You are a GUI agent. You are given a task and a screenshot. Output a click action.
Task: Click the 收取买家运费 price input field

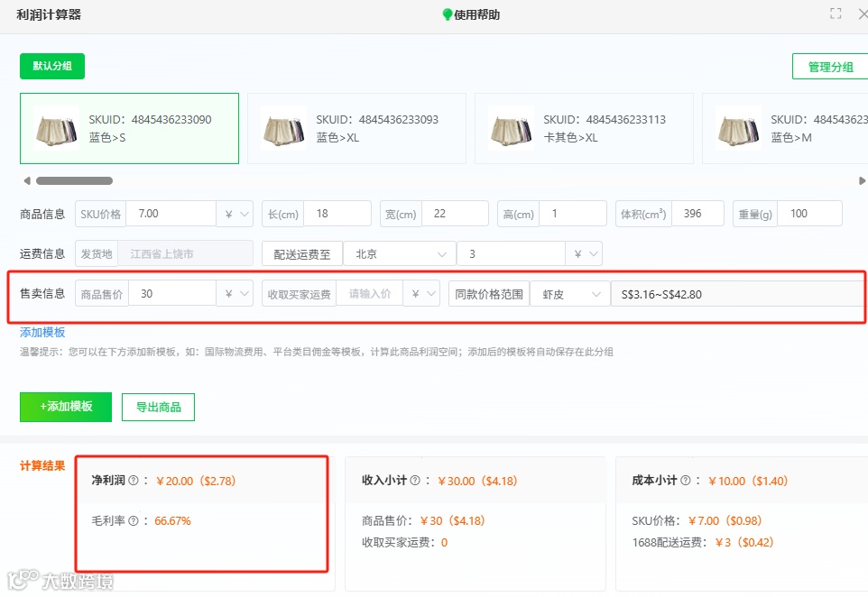point(369,294)
